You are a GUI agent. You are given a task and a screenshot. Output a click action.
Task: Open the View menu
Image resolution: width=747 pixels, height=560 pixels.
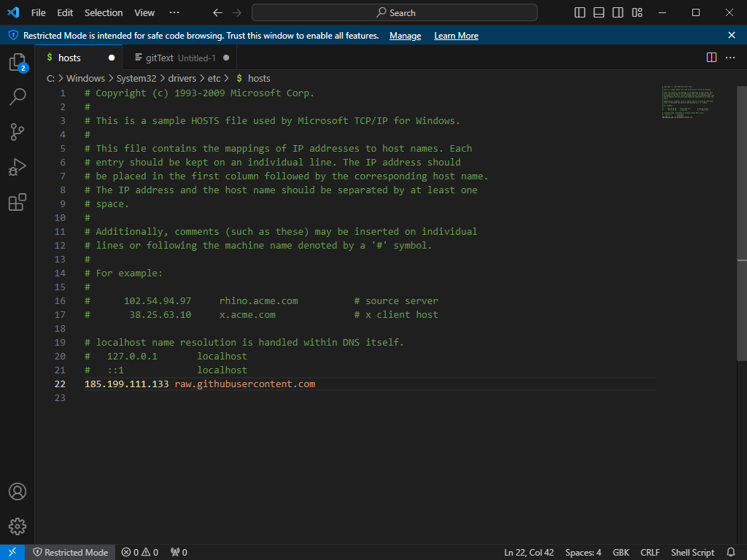tap(144, 13)
